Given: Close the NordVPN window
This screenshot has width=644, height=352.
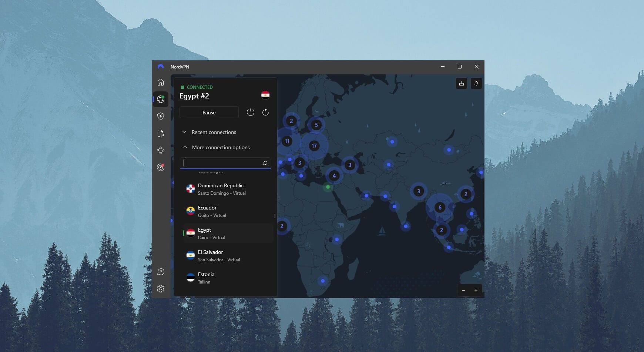Looking at the screenshot, I should click(477, 67).
